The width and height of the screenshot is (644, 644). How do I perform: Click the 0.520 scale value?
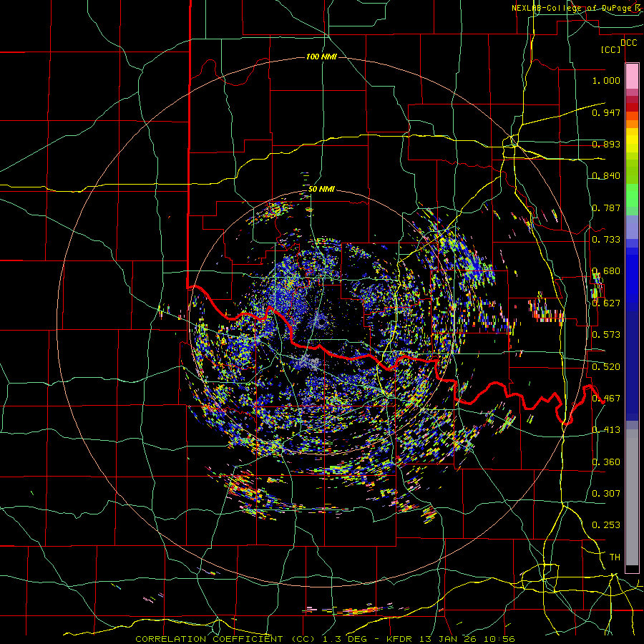click(606, 367)
